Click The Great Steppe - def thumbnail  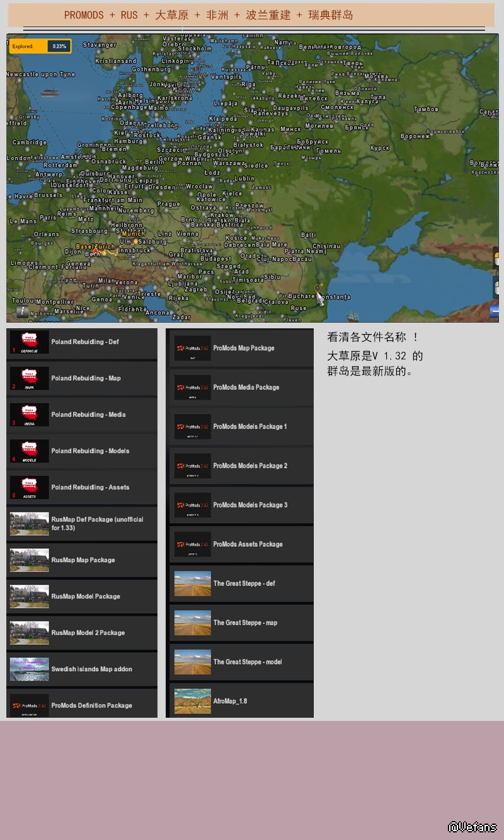pyautogui.click(x=192, y=584)
